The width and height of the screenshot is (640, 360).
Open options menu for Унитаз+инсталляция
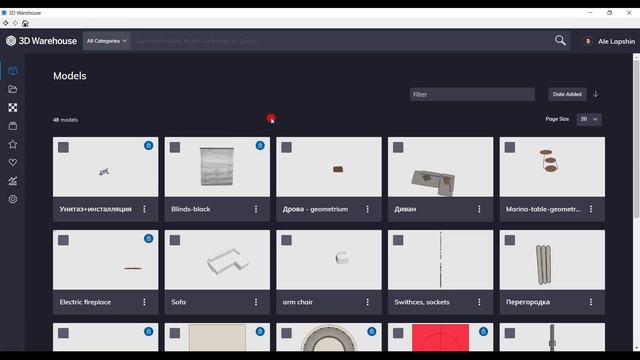click(144, 209)
